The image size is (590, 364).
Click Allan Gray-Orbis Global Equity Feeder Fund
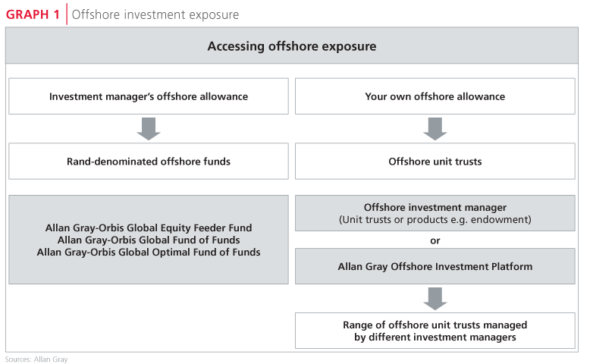click(x=149, y=227)
